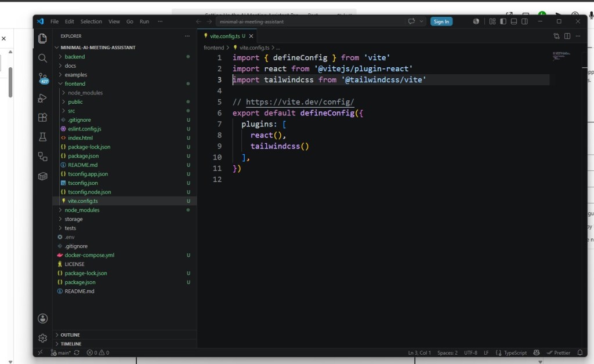This screenshot has height=364, width=594.
Task: Collapse the frontend folder
Action: pos(75,83)
